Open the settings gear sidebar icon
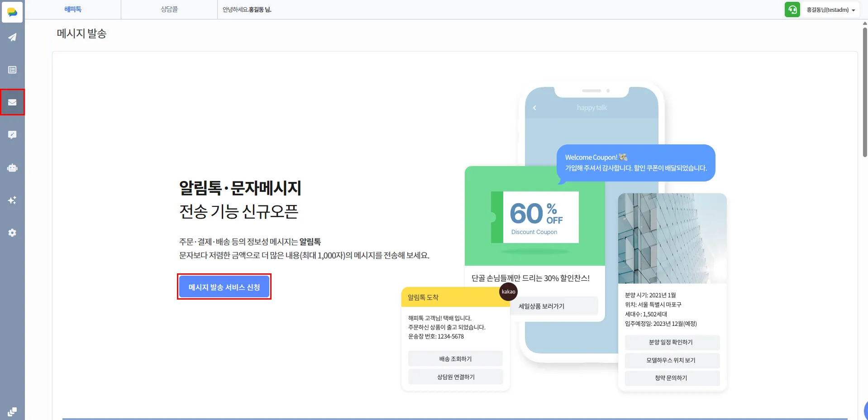Screen dimensions: 868x420 pyautogui.click(x=12, y=233)
